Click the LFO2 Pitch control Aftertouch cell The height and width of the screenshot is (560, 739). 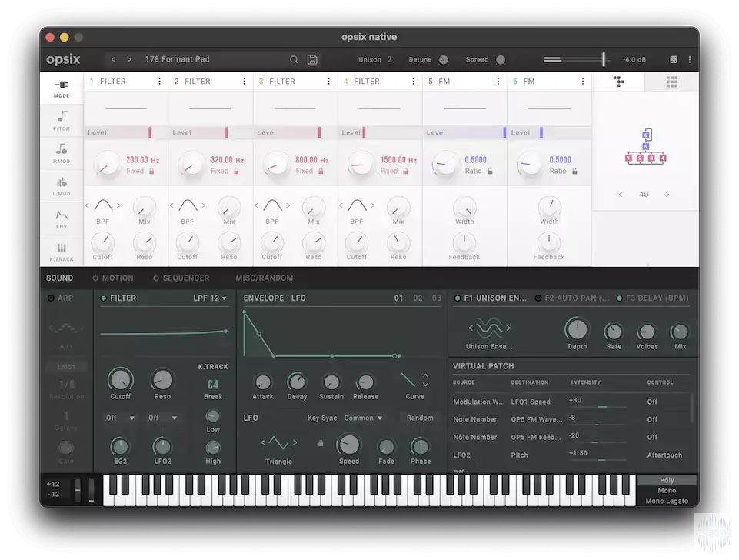664,455
